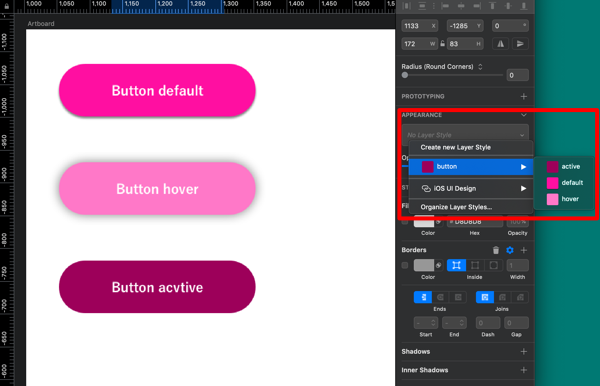
Task: Collapse the Appearance section chevron
Action: coord(524,115)
